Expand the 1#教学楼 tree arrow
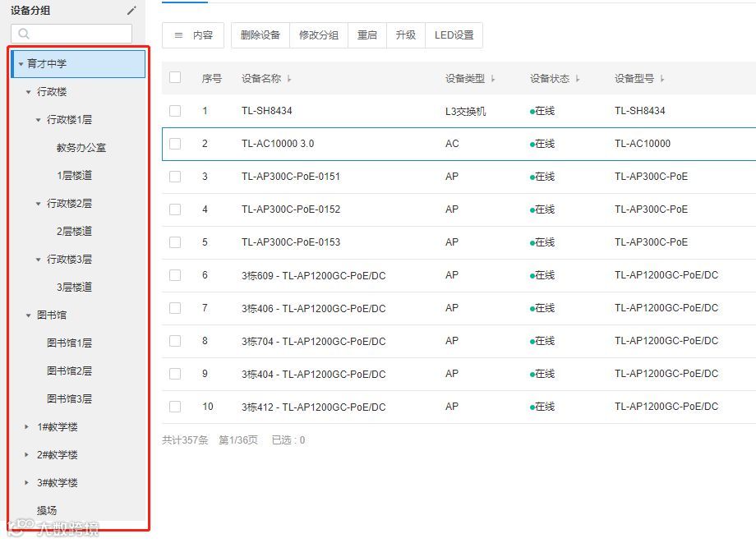 pyautogui.click(x=27, y=427)
